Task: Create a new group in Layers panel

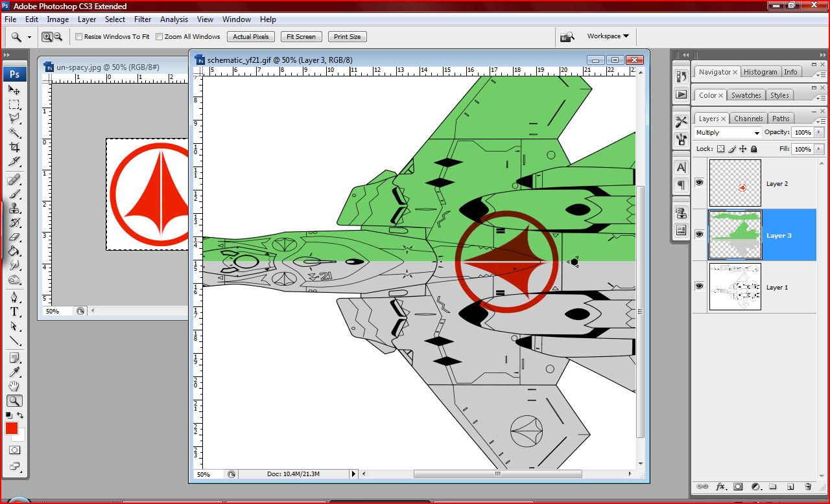Action: coord(773,487)
